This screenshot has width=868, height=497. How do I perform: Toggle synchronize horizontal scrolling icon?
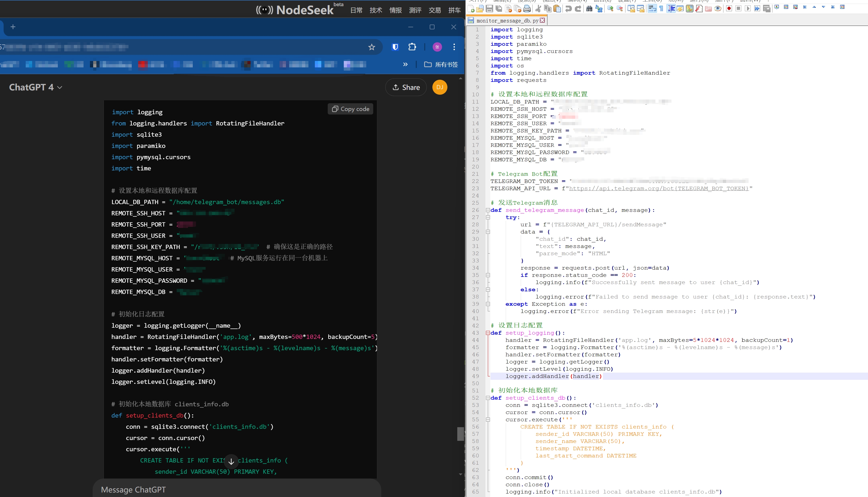coord(640,9)
